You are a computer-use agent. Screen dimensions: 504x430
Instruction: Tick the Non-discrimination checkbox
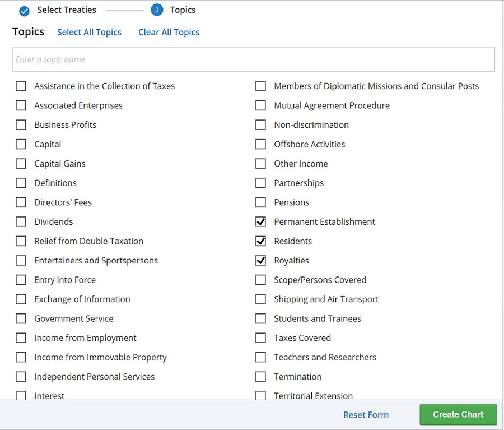tap(260, 125)
